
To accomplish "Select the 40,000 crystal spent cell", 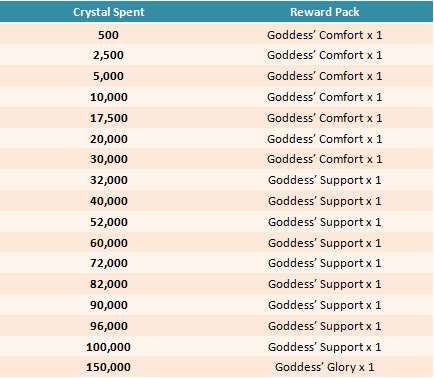I will tap(109, 201).
